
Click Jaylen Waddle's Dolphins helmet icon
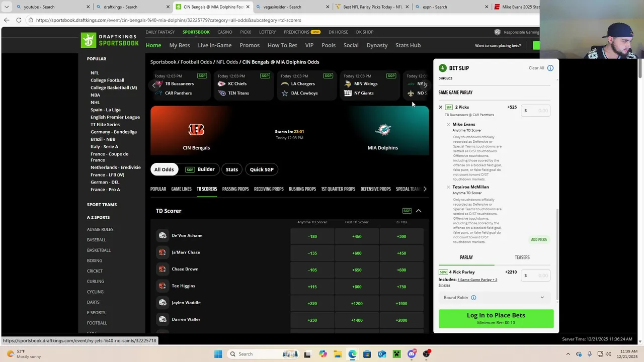pos(163,303)
